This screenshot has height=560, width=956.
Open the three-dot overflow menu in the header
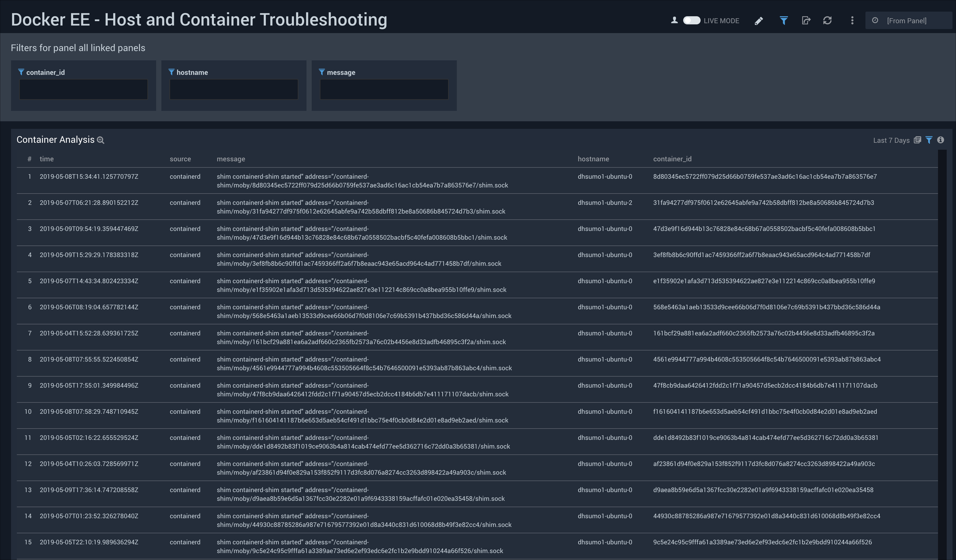click(x=852, y=21)
